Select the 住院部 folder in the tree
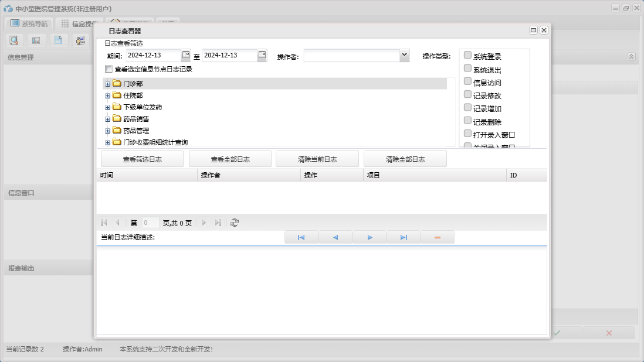The image size is (644, 362). (x=133, y=95)
